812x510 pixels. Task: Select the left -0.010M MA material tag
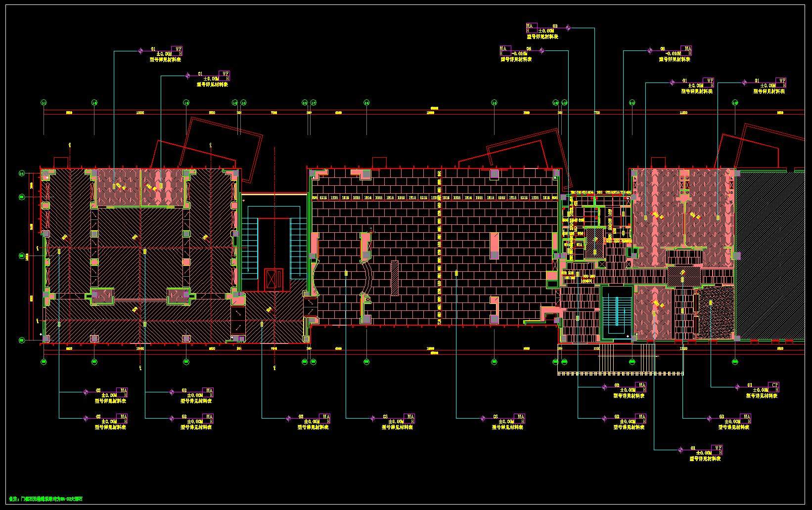tap(505, 49)
